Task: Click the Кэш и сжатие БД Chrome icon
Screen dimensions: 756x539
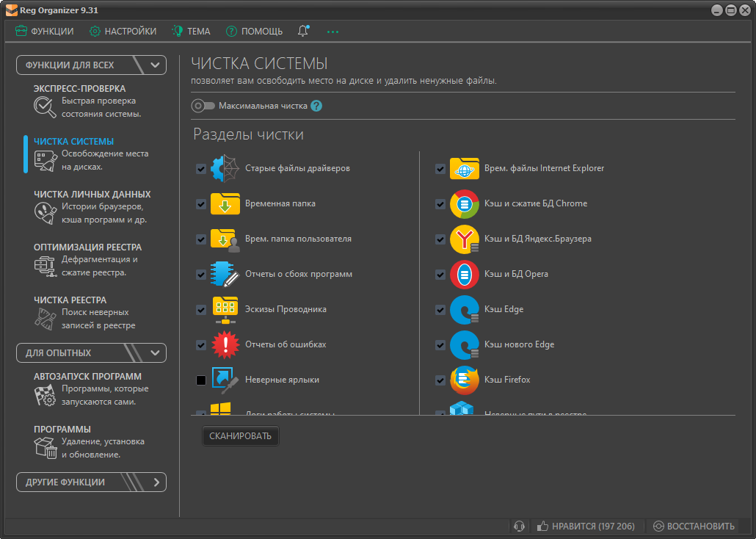Action: point(464,203)
